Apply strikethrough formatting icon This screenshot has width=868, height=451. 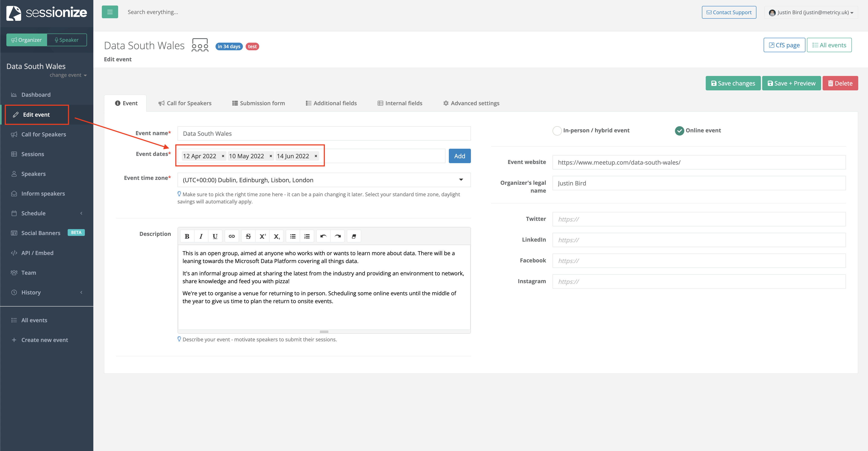point(248,236)
